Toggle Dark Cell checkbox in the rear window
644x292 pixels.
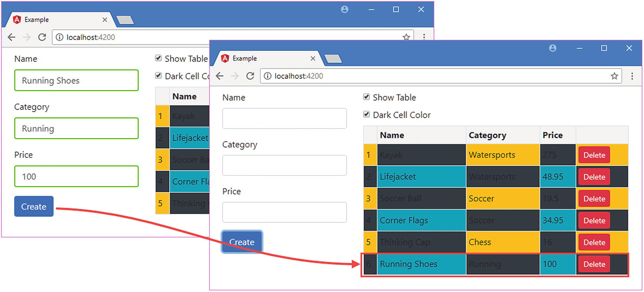pyautogui.click(x=159, y=76)
